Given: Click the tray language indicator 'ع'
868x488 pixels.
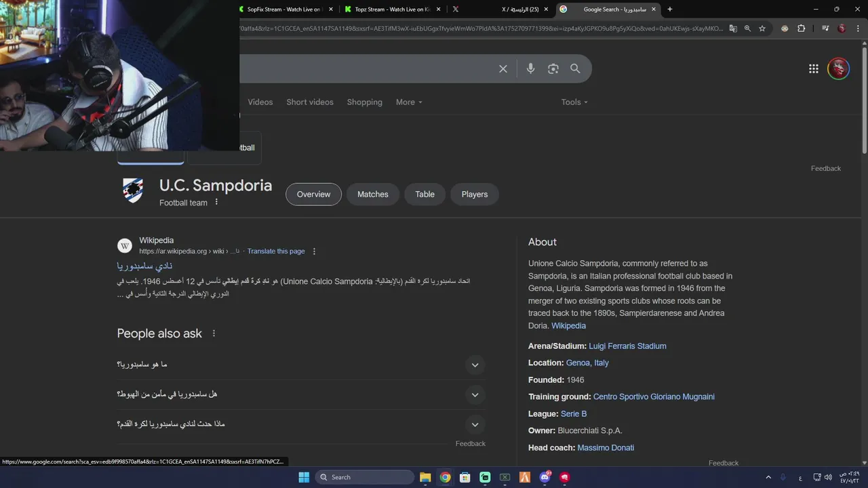Looking at the screenshot, I should (801, 477).
